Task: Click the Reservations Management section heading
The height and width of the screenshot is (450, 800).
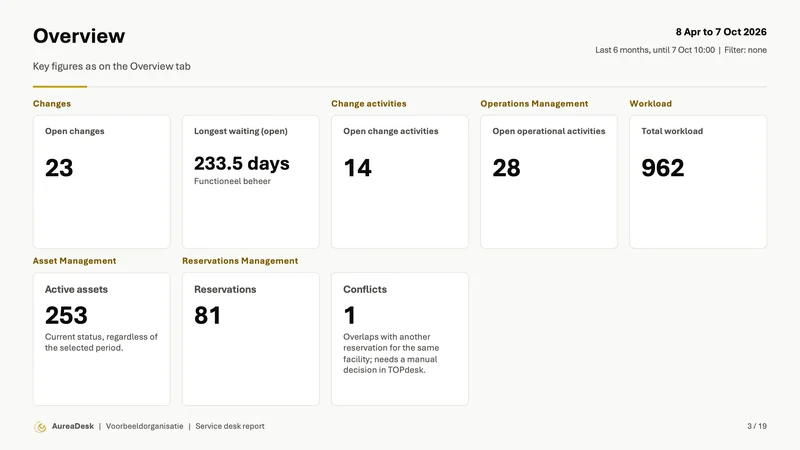Action: coord(240,261)
